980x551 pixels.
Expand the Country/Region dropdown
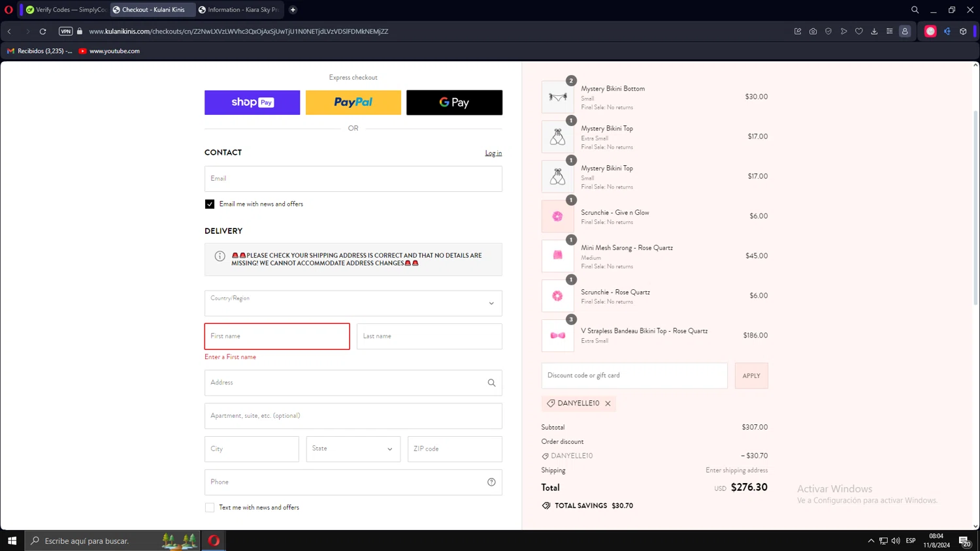pyautogui.click(x=353, y=304)
